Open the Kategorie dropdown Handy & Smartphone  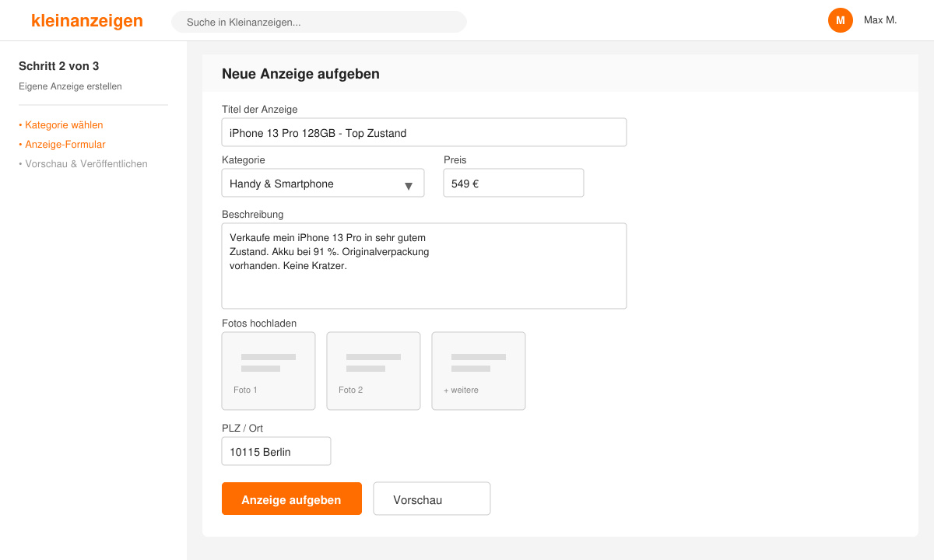[323, 183]
